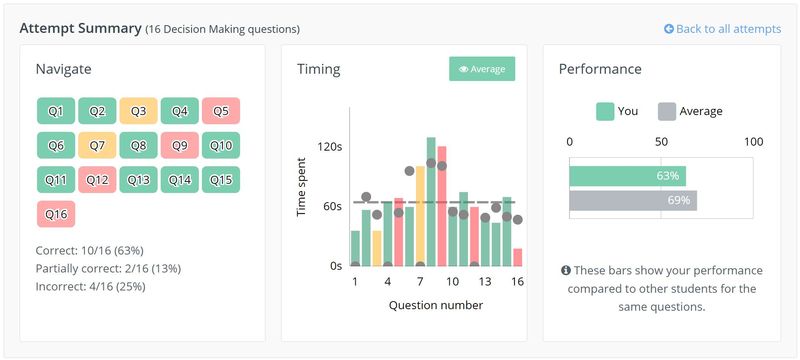Go back to all attempts
Screen dimensions: 800x360
[x=722, y=29]
